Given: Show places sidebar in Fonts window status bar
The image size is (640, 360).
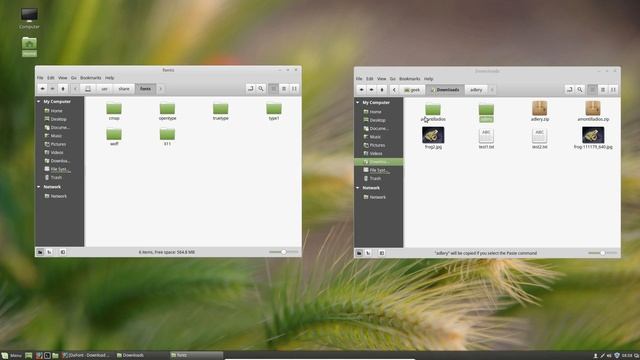Looking at the screenshot, I should click(40, 252).
